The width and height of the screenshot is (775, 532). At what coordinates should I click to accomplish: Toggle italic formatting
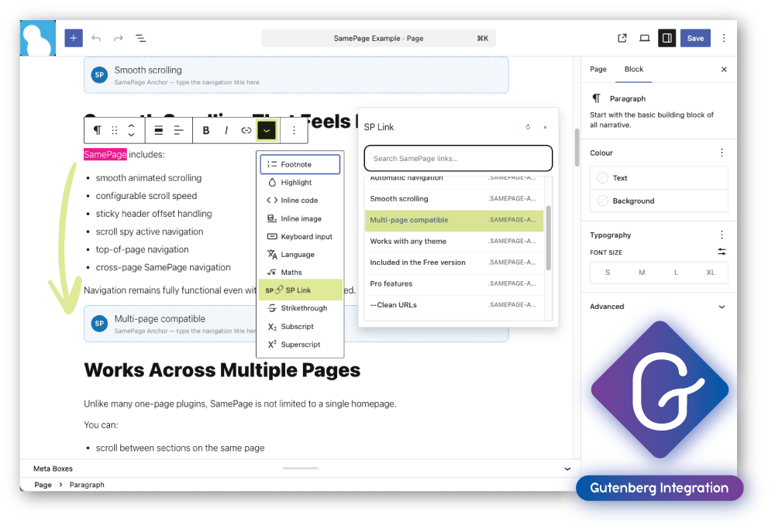pos(226,130)
